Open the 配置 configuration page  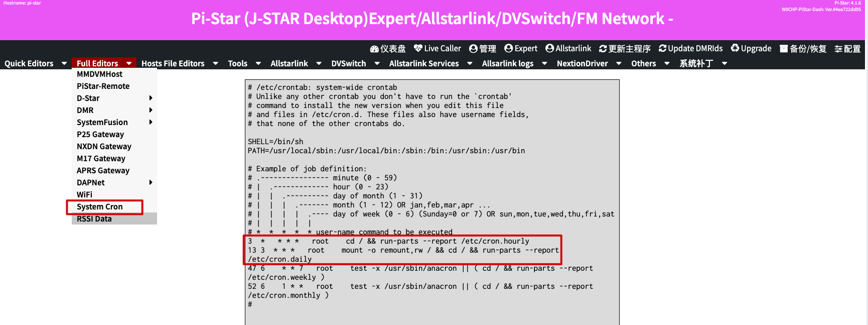click(x=848, y=49)
